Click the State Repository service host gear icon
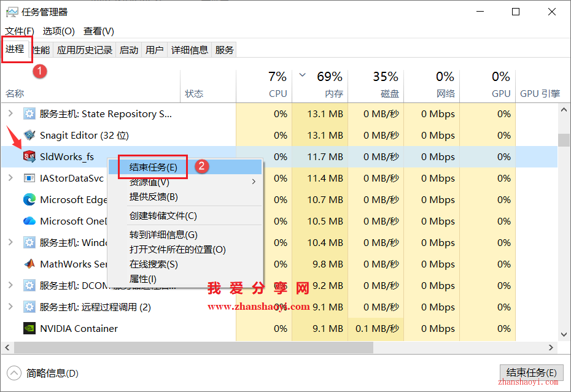The image size is (571, 392). [x=29, y=114]
